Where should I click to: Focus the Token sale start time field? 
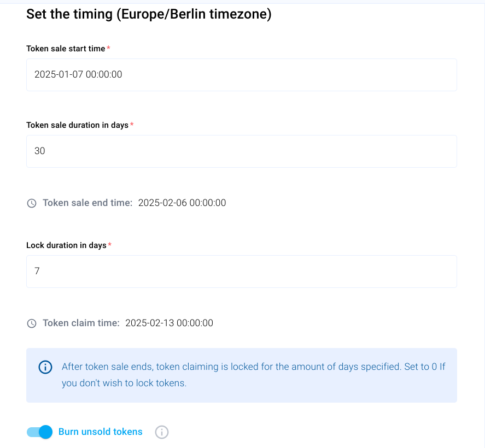point(241,75)
